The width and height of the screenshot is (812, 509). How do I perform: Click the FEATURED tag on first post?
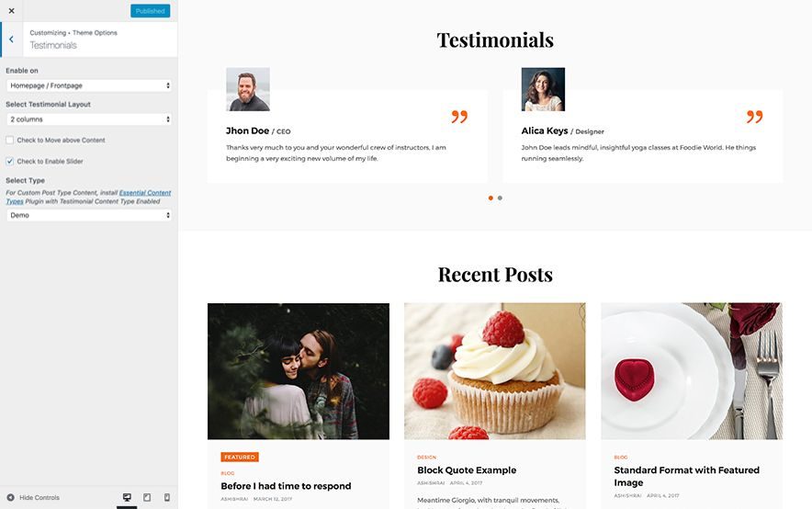pyautogui.click(x=240, y=458)
